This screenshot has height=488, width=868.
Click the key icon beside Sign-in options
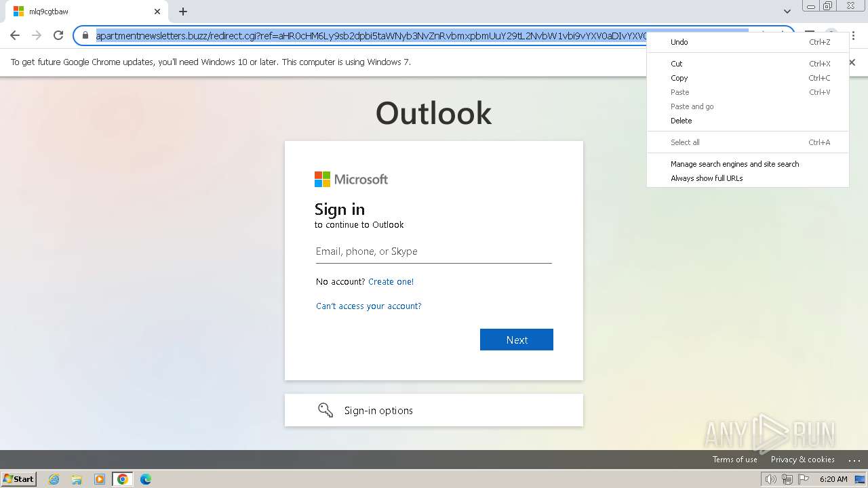point(325,410)
